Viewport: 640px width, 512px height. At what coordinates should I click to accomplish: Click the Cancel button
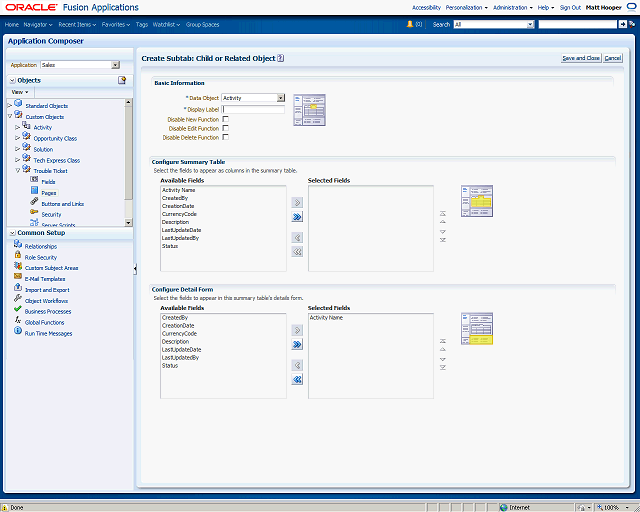[613, 58]
